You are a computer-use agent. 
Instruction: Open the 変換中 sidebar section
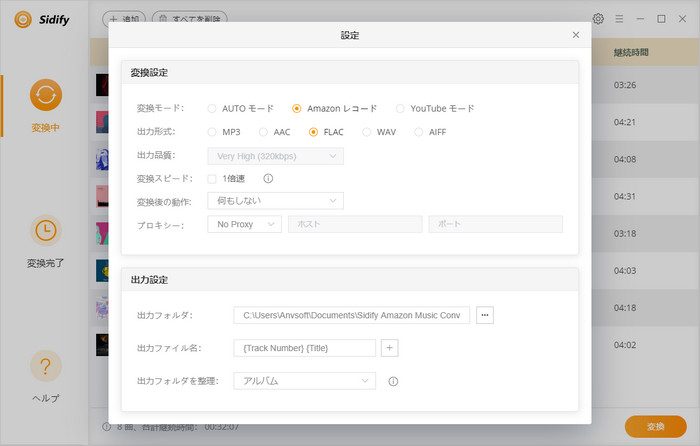point(46,105)
